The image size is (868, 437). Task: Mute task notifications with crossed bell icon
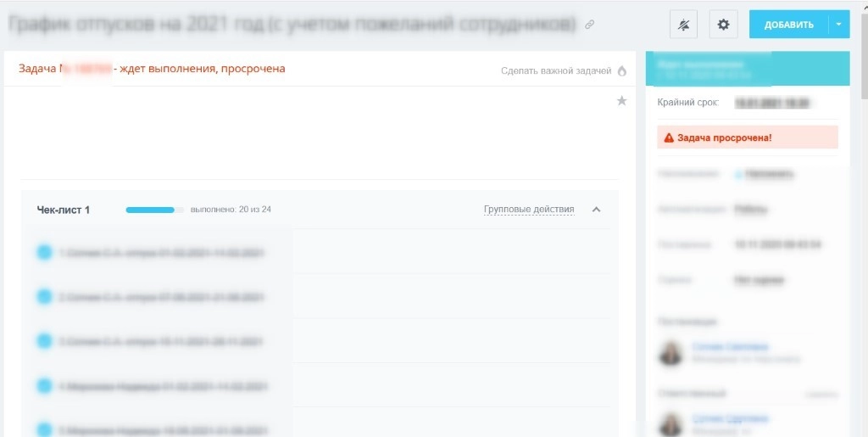[683, 25]
